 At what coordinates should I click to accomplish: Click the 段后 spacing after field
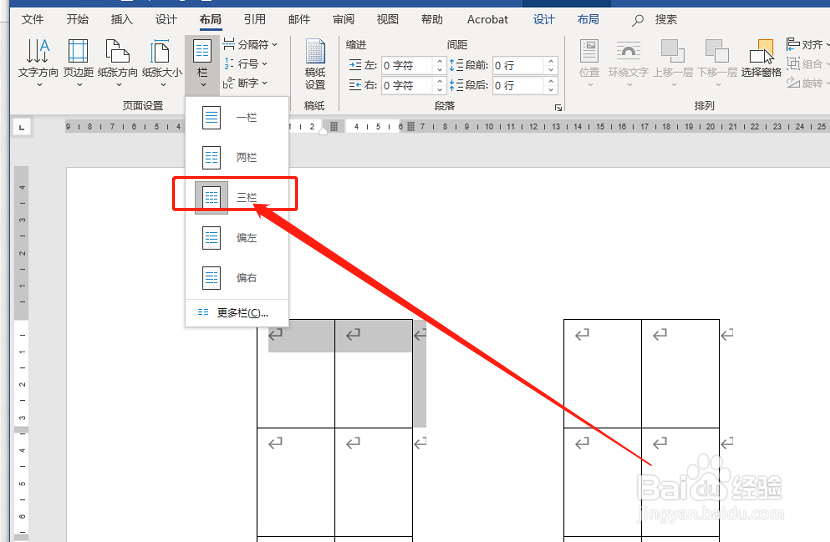pos(519,85)
